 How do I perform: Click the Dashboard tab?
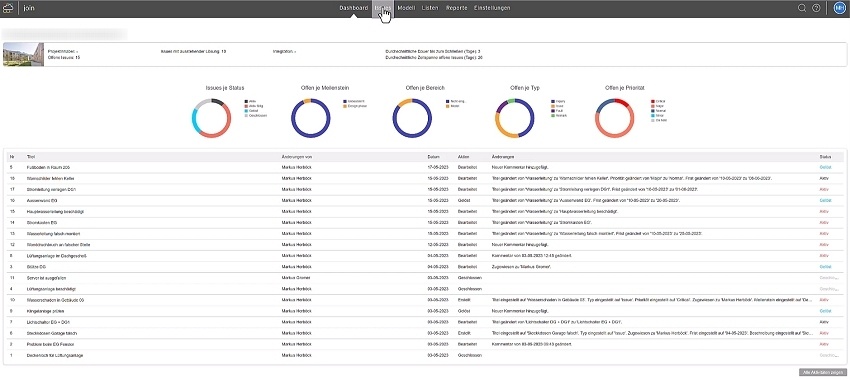coord(353,8)
